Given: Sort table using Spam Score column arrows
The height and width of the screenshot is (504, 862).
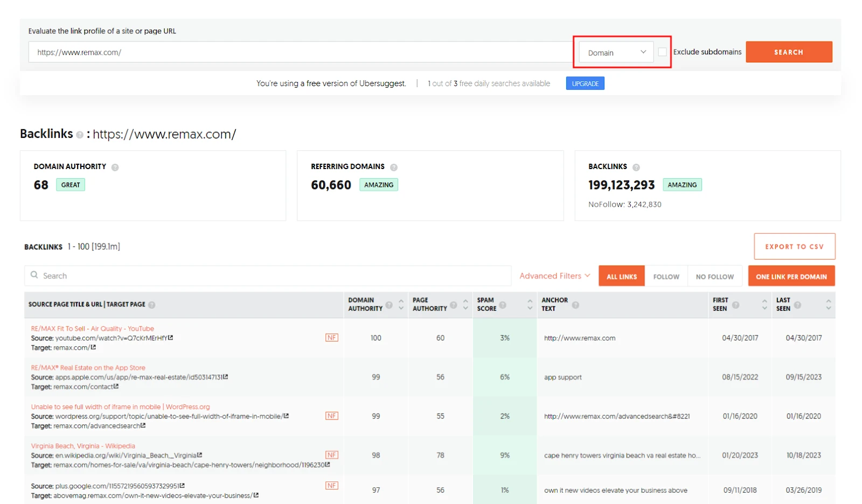Looking at the screenshot, I should tap(530, 305).
